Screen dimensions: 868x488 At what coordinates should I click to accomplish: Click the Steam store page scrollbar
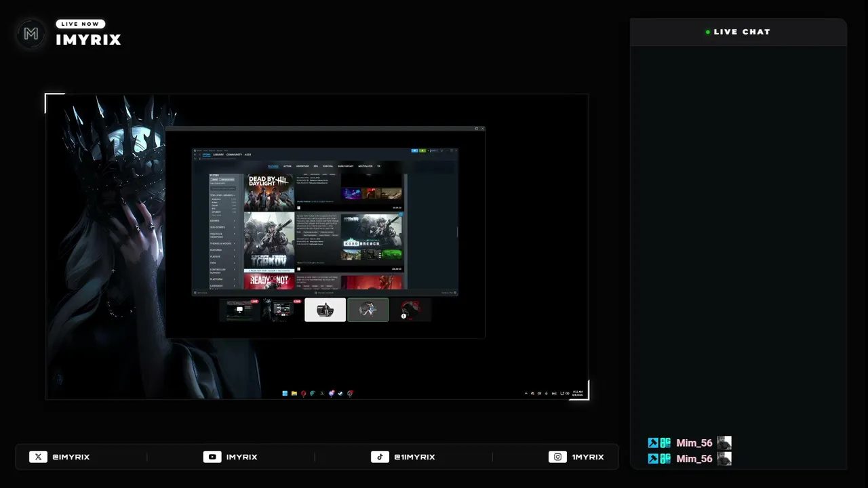pyautogui.click(x=457, y=232)
